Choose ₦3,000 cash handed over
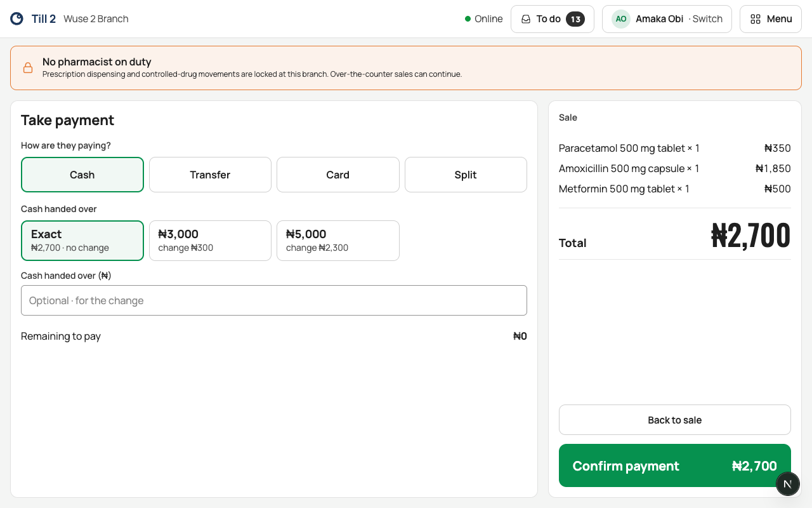812x508 pixels. 210,241
